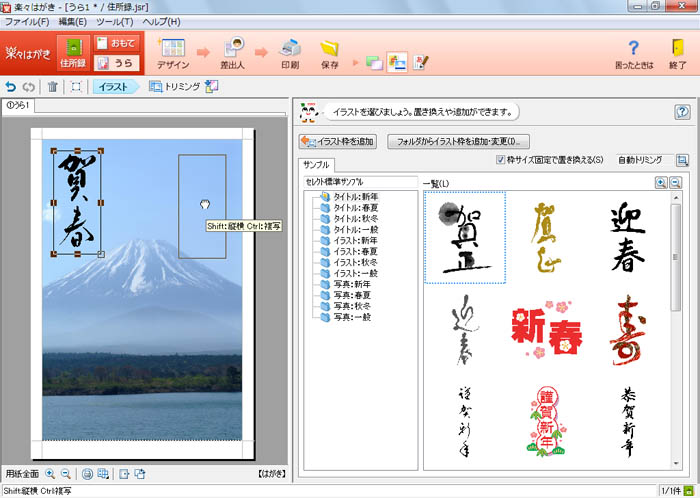
Task: Click the 印刷 (print) printer icon
Action: pos(289,47)
